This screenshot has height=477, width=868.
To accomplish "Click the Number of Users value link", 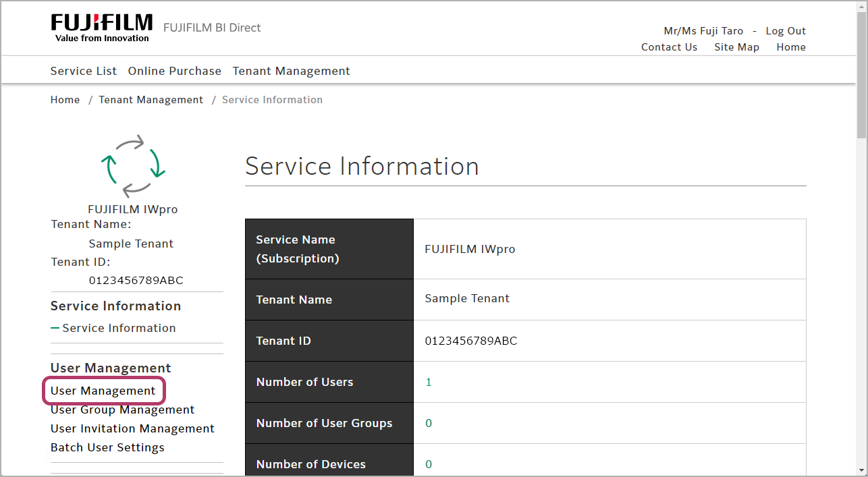I will [428, 382].
